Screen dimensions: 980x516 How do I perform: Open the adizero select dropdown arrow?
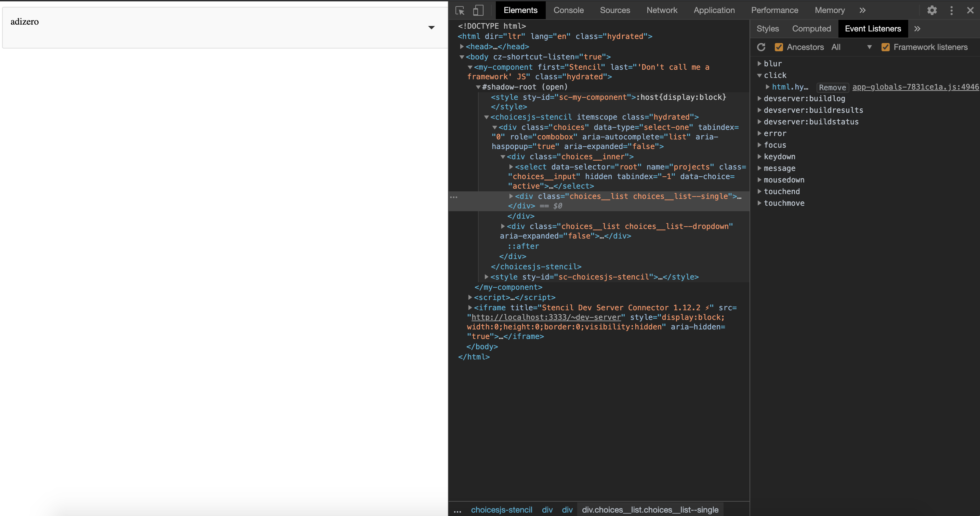tap(432, 27)
